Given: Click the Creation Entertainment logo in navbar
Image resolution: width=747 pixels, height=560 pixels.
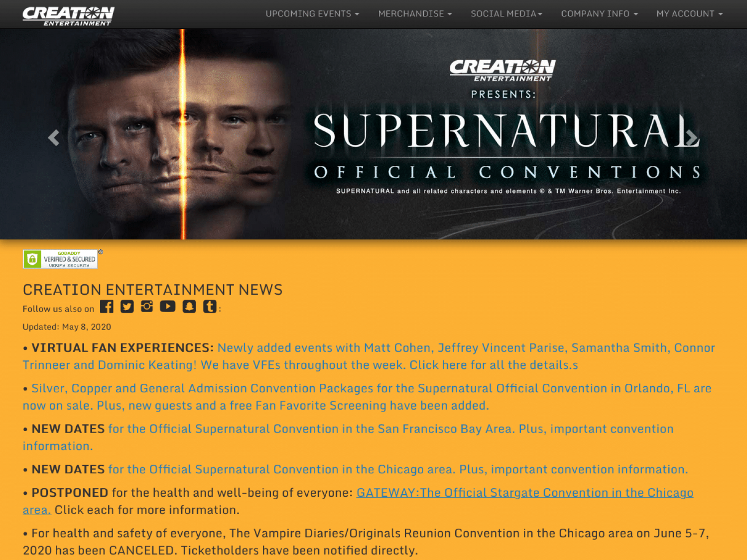Looking at the screenshot, I should pyautogui.click(x=68, y=16).
